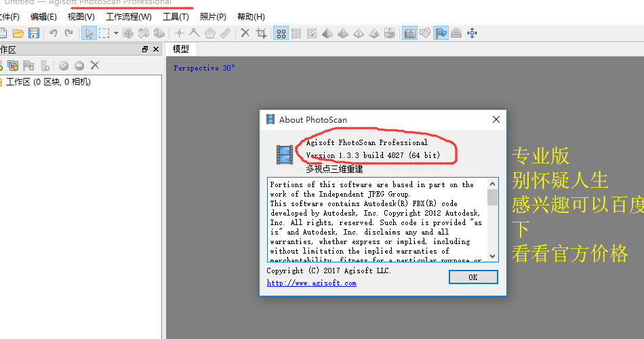Click the PhotoScan film icon in dialog
Screen dimensions: 644x339
pos(285,155)
